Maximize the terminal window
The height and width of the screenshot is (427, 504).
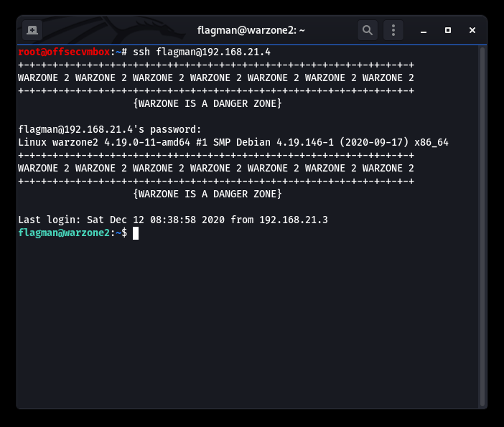[x=448, y=30]
